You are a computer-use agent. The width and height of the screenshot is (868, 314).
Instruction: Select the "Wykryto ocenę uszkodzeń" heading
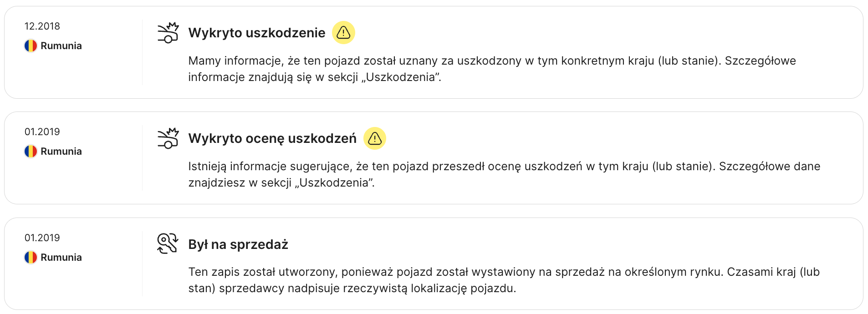pyautogui.click(x=272, y=138)
